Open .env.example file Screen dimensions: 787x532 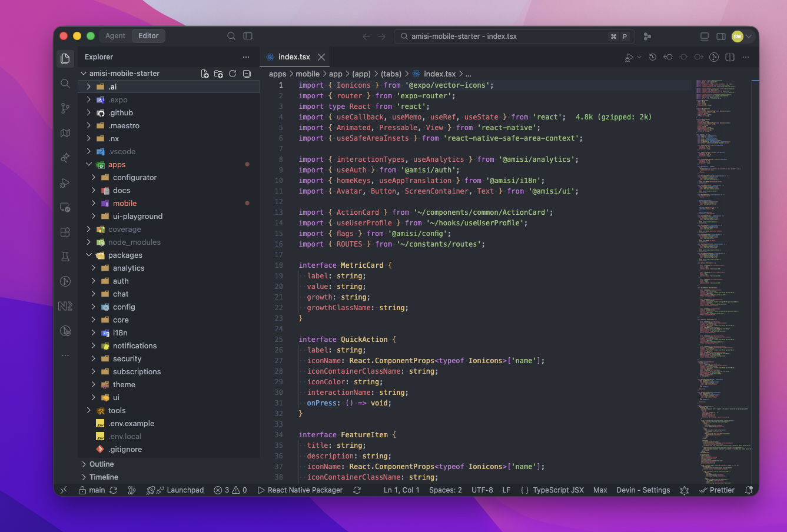168,424
